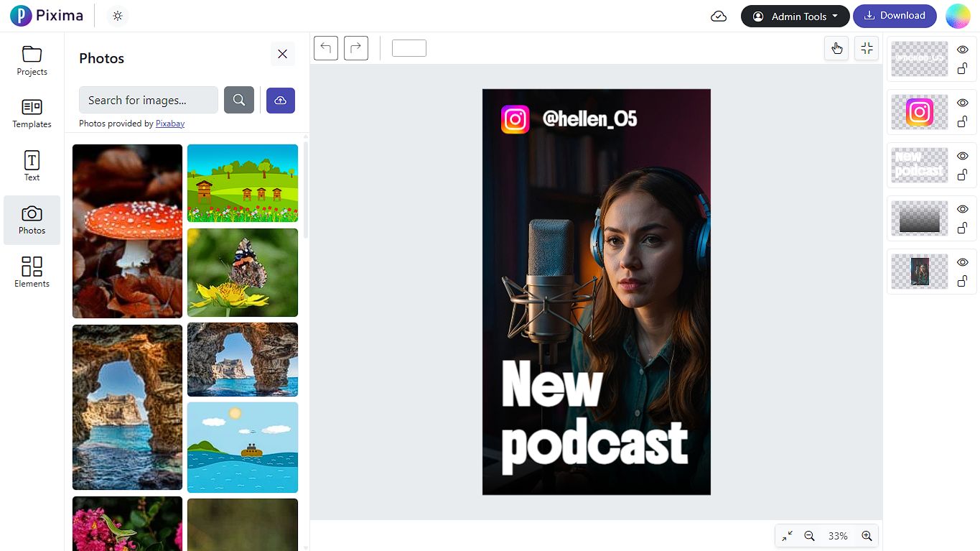Image resolution: width=980 pixels, height=551 pixels.
Task: Select the cartoon boat on sea illustration
Action: pos(243,448)
